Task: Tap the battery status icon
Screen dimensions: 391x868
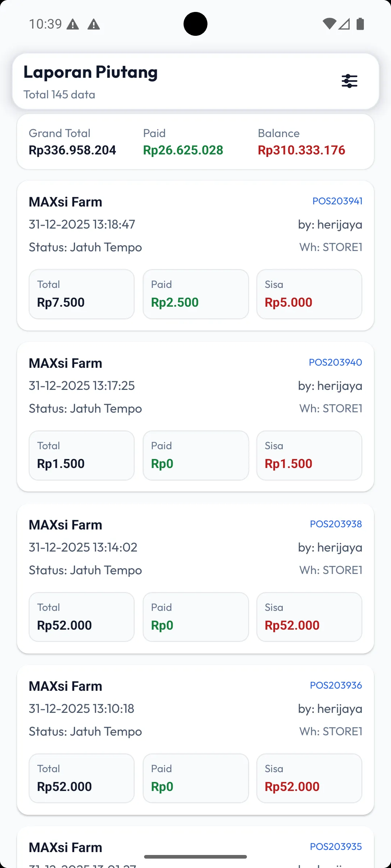Action: click(360, 24)
